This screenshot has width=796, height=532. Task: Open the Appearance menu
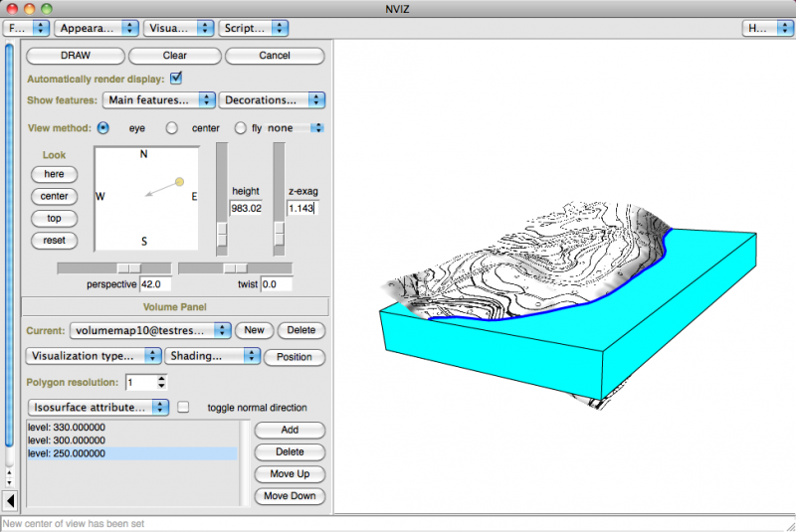click(96, 29)
